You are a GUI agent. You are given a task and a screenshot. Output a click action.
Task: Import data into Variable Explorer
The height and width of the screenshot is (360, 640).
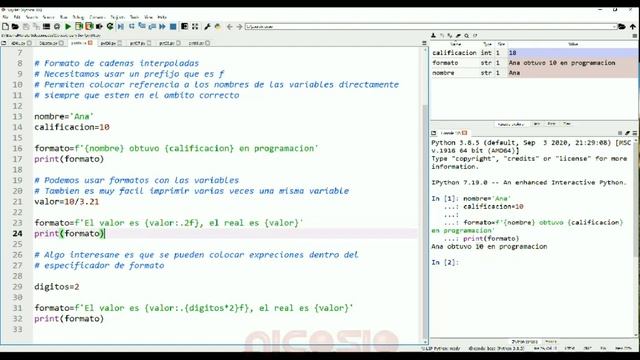pyautogui.click(x=433, y=36)
